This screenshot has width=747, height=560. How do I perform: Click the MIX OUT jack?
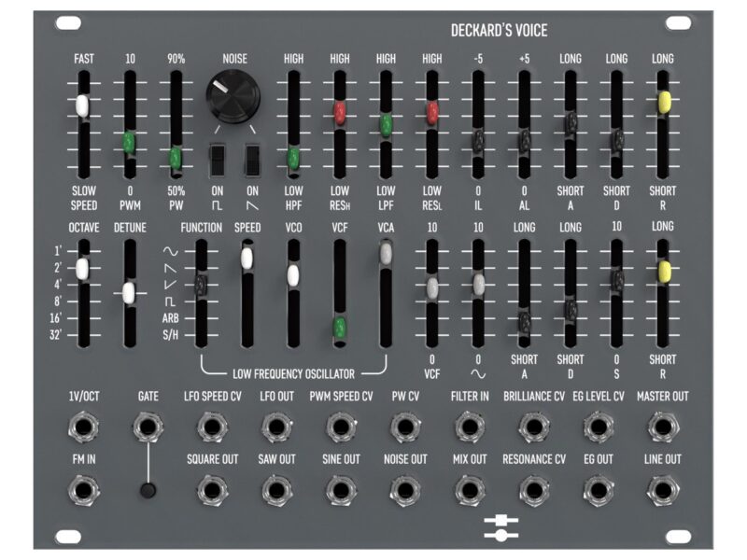[470, 490]
